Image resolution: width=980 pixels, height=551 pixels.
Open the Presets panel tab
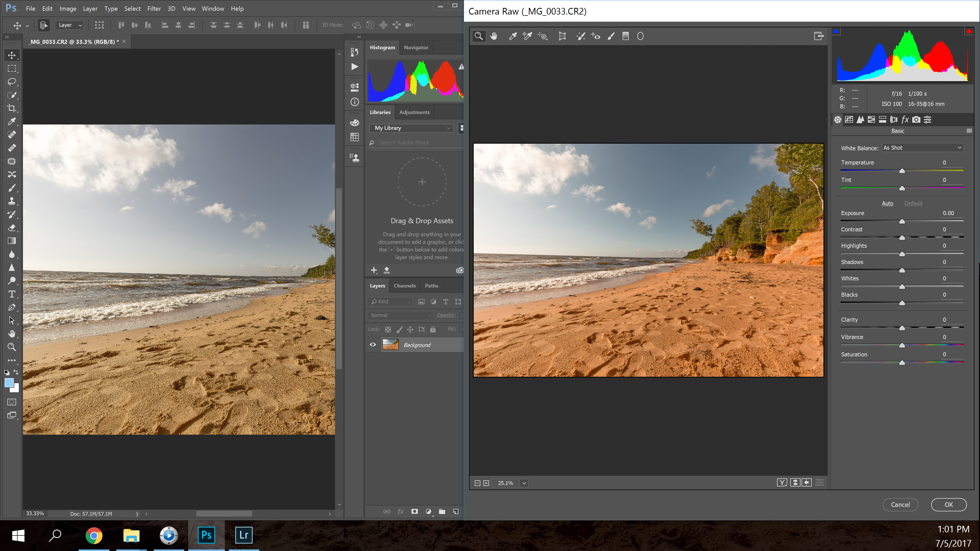pyautogui.click(x=927, y=120)
